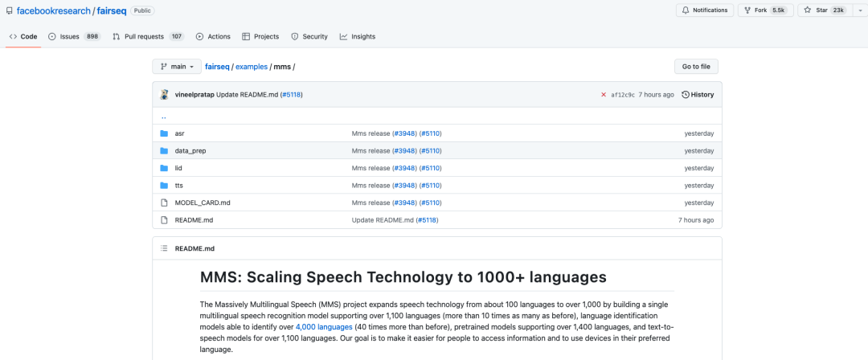This screenshot has width=868, height=360.
Task: Click the red failed status X icon
Action: coord(604,95)
